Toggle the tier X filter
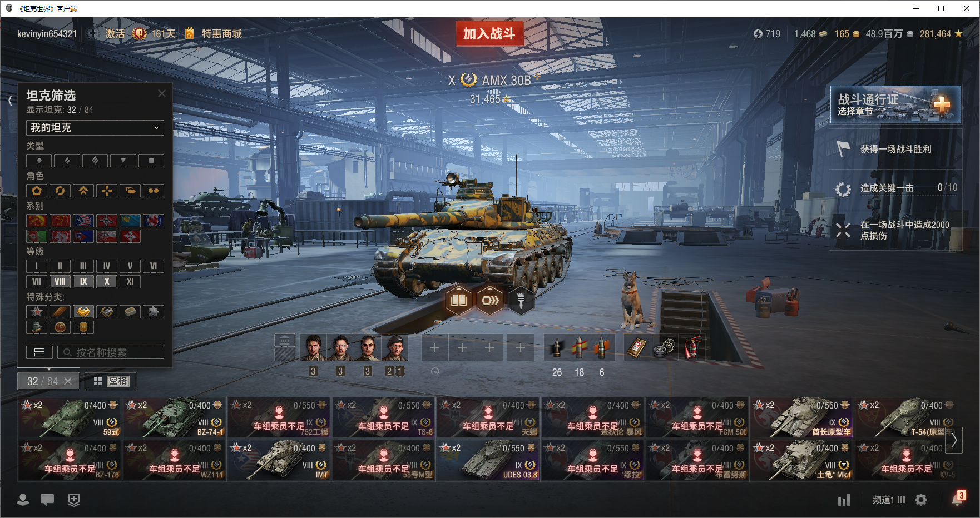Viewport: 980px width, 518px height. pos(107,281)
